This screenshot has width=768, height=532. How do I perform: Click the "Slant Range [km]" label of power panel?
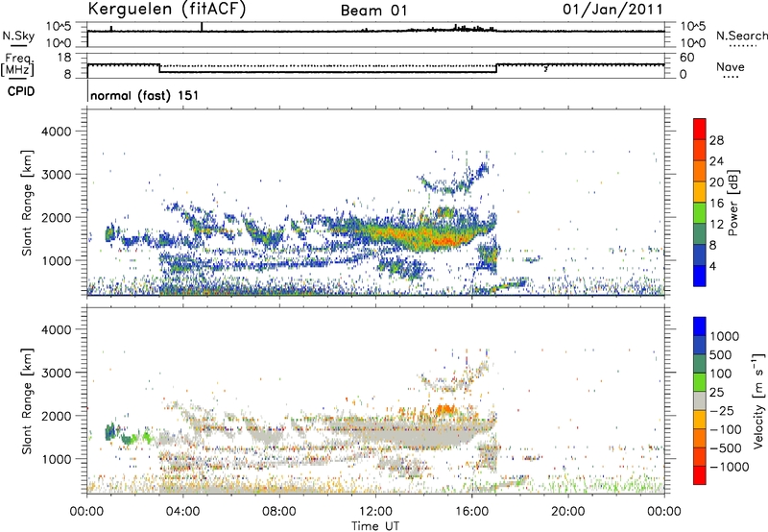point(27,203)
